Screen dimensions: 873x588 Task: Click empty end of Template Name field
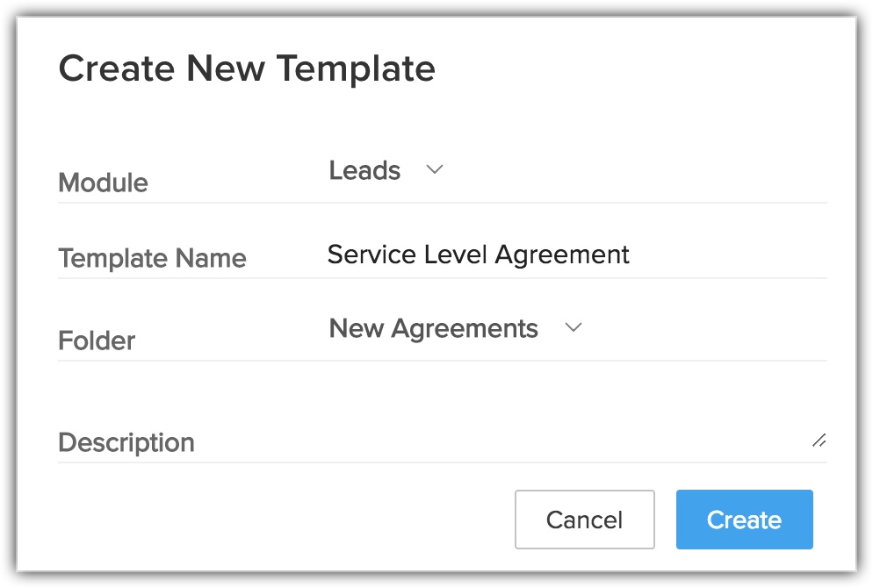[x=729, y=255]
